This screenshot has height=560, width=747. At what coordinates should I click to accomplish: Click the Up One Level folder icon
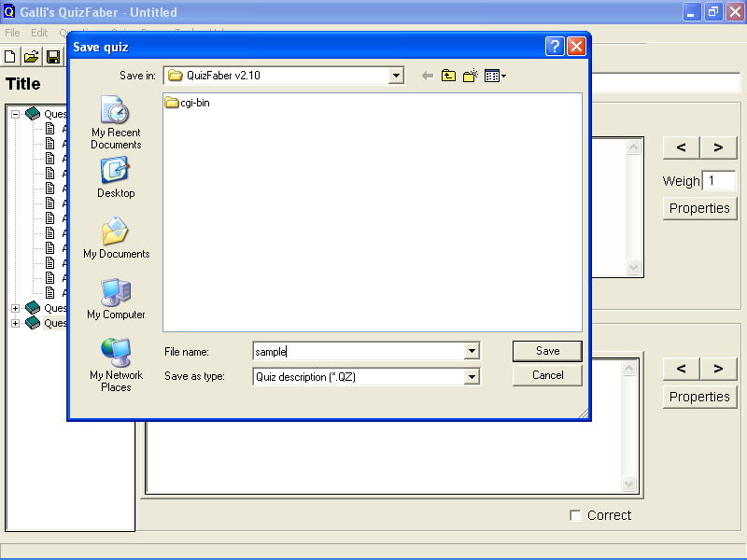447,76
